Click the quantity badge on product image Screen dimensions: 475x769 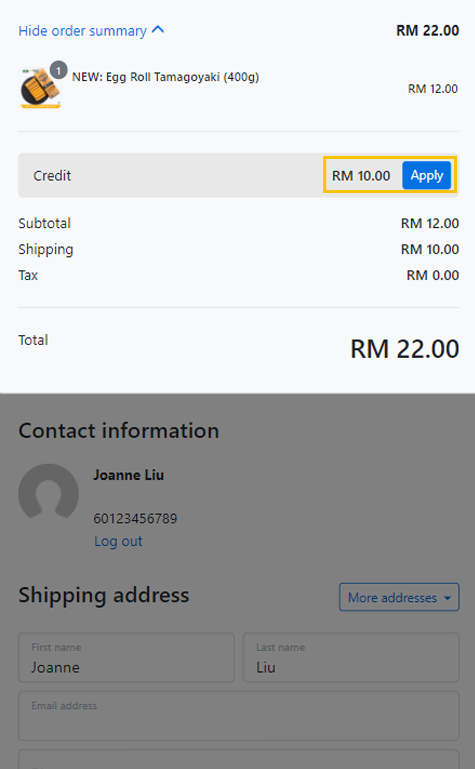pos(58,71)
